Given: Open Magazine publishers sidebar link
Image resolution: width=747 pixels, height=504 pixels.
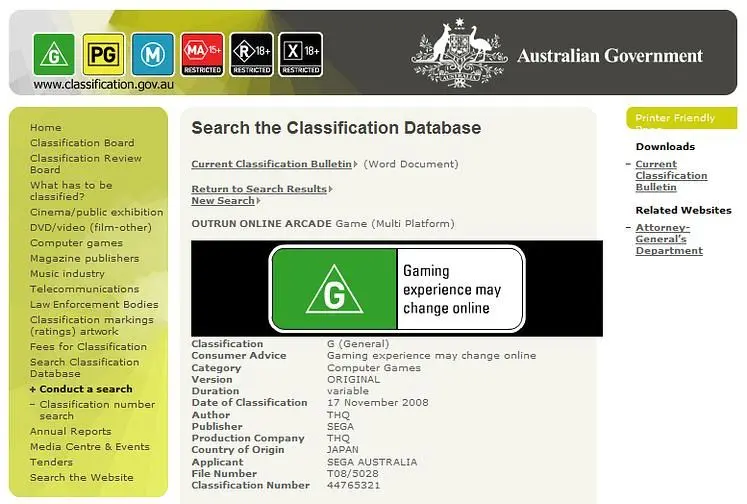Looking at the screenshot, I should [x=84, y=258].
